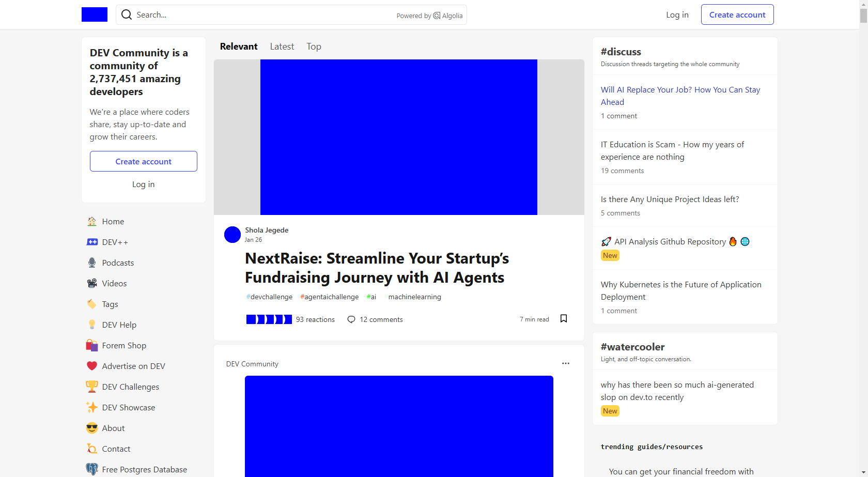Bookmark the NextRaise article

coord(564,319)
